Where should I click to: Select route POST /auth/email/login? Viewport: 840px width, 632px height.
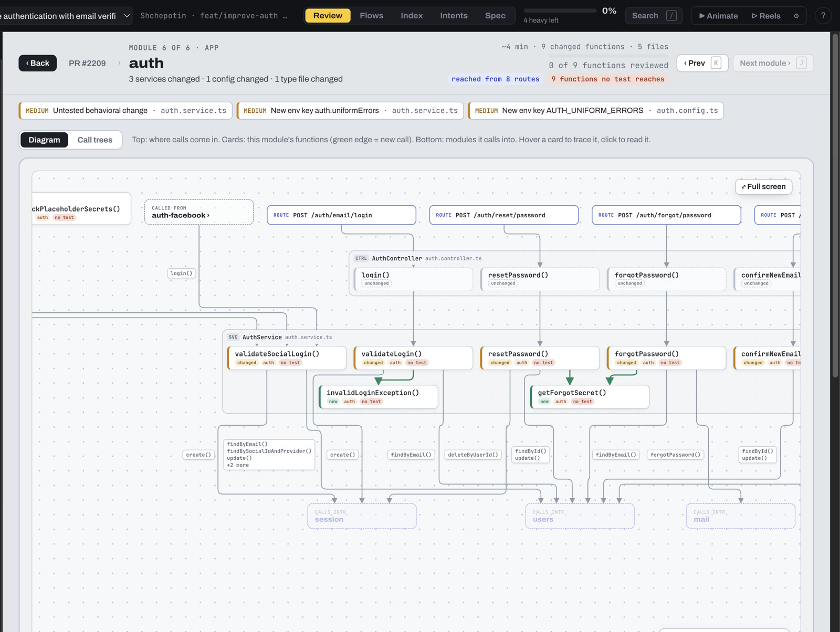point(341,215)
